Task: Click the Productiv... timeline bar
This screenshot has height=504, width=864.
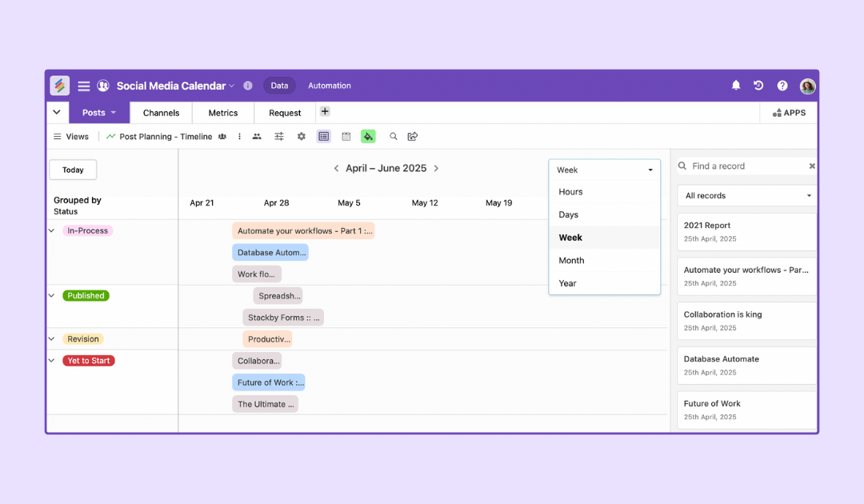Action: tap(267, 339)
